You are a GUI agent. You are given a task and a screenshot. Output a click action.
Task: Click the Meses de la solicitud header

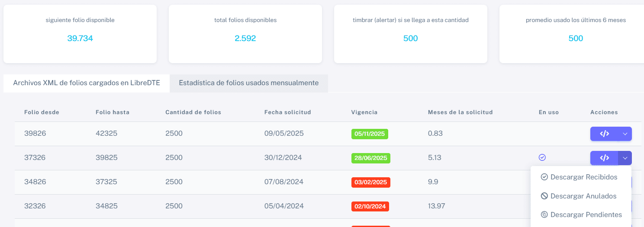click(x=460, y=112)
